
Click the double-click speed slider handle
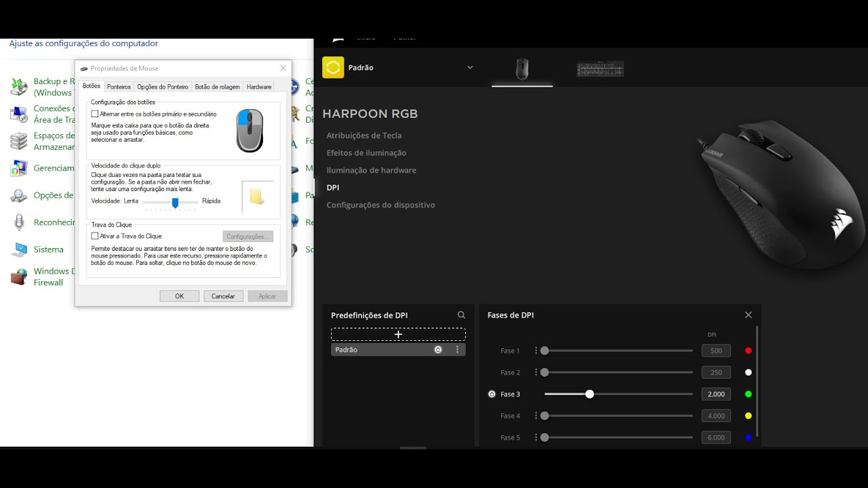175,203
